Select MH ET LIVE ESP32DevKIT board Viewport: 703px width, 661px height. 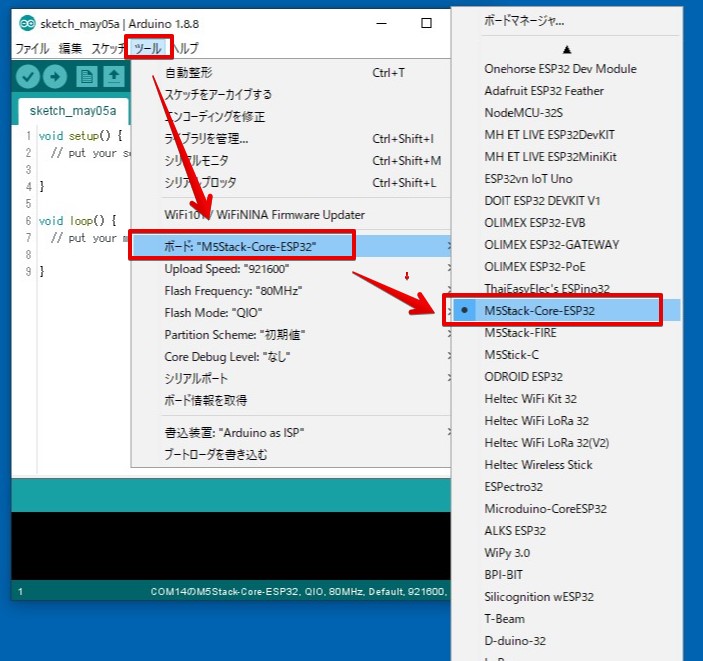[x=567, y=135]
